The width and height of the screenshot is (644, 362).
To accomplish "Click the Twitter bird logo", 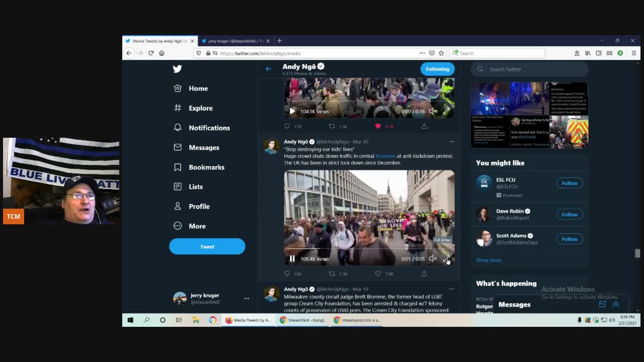I will coord(177,69).
